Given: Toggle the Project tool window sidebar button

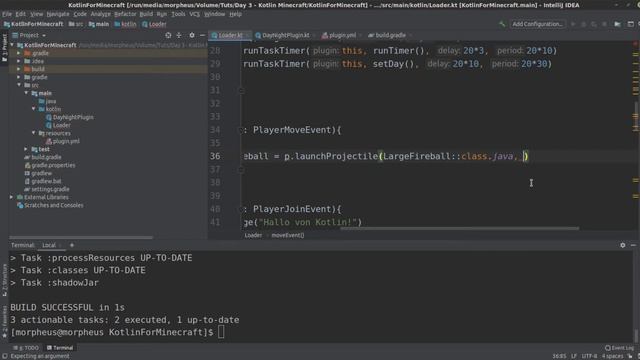Looking at the screenshot, I should tap(4, 48).
